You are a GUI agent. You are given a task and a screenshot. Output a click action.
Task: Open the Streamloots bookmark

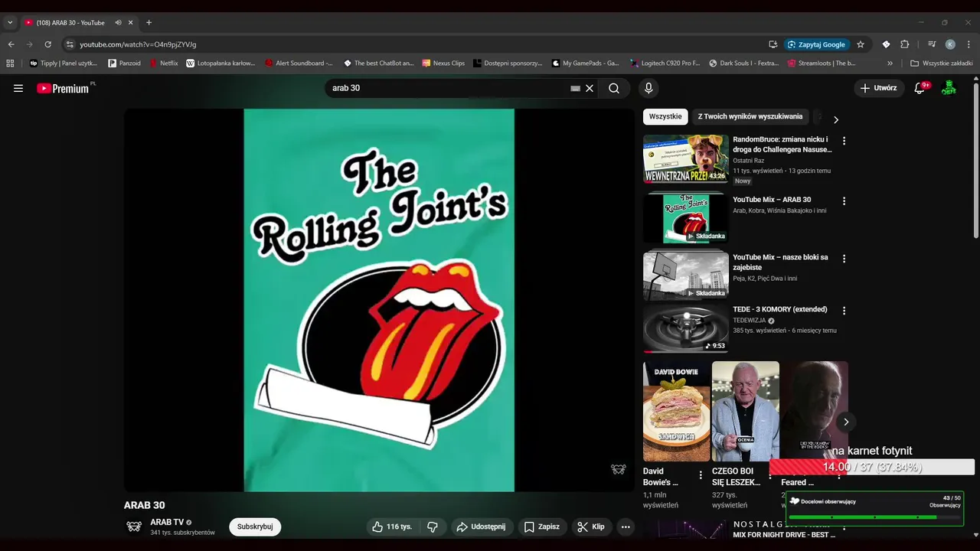(822, 64)
